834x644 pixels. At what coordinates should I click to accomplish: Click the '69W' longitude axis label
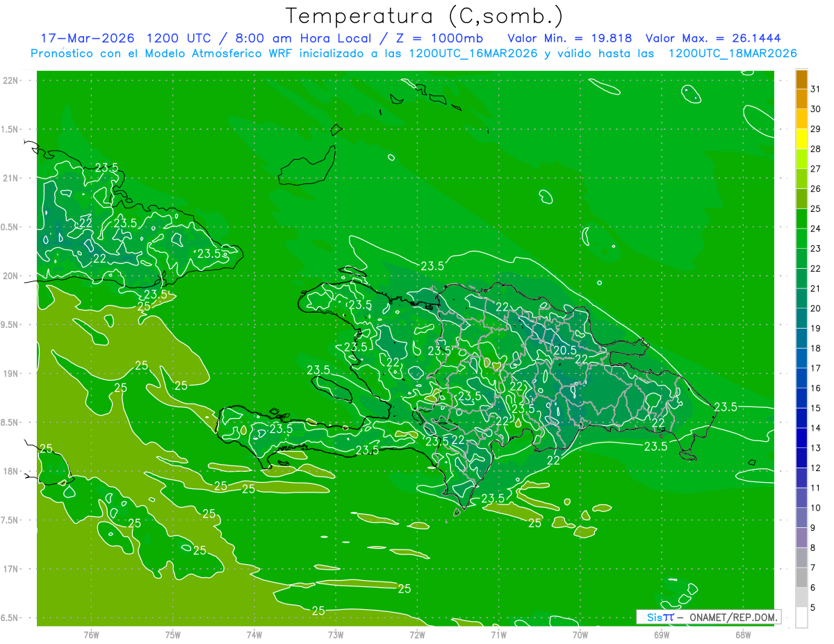click(x=661, y=635)
